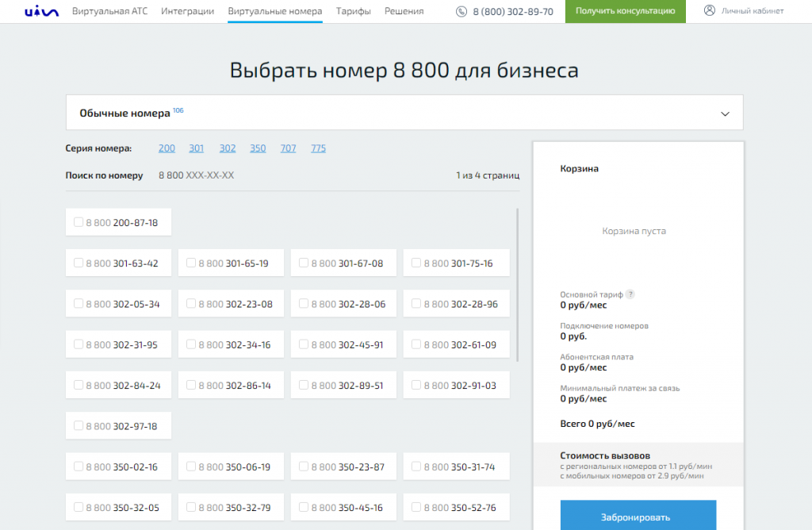The height and width of the screenshot is (530, 812).
Task: Select the checkbox for 8 800 301-65-19
Action: pos(191,263)
